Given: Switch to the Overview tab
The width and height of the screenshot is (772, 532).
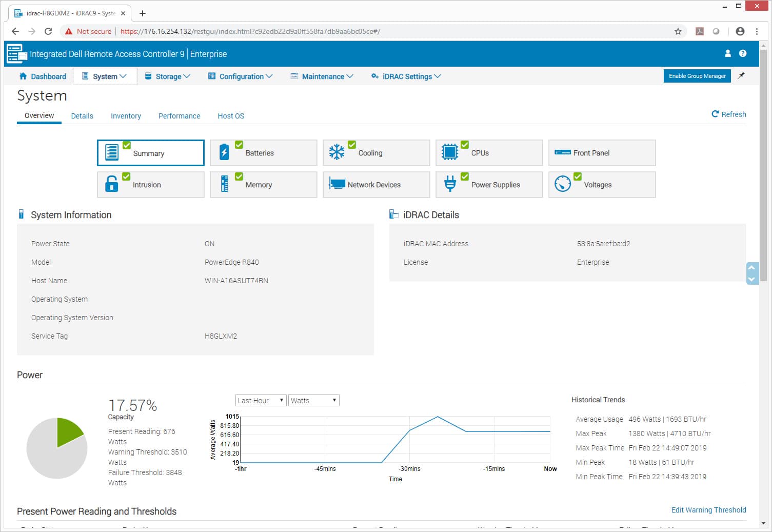Looking at the screenshot, I should click(39, 115).
